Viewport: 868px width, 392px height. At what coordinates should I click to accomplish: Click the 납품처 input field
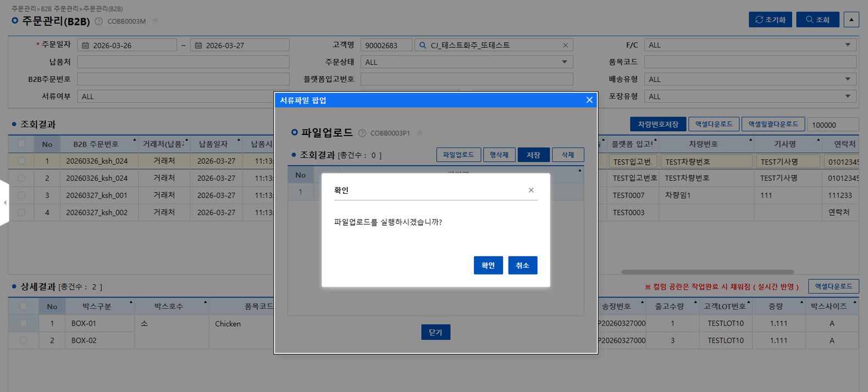click(183, 62)
